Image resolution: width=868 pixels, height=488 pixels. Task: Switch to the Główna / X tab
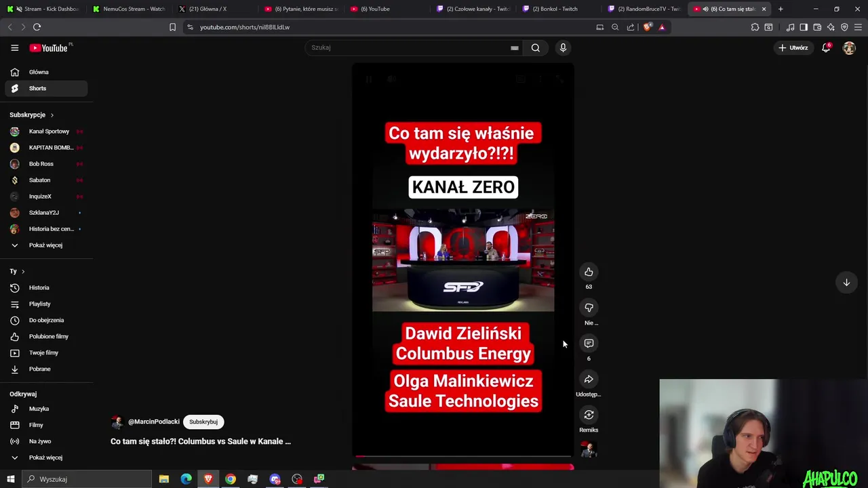[214, 9]
